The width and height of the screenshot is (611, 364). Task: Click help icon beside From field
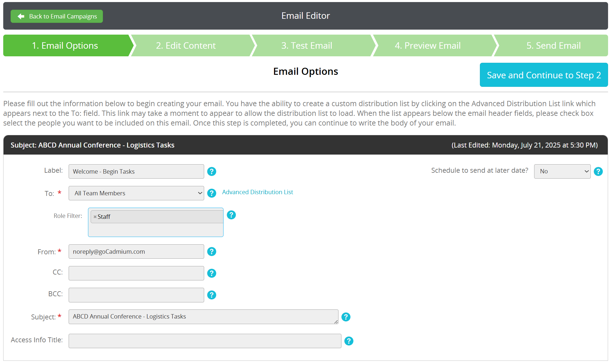click(x=211, y=252)
